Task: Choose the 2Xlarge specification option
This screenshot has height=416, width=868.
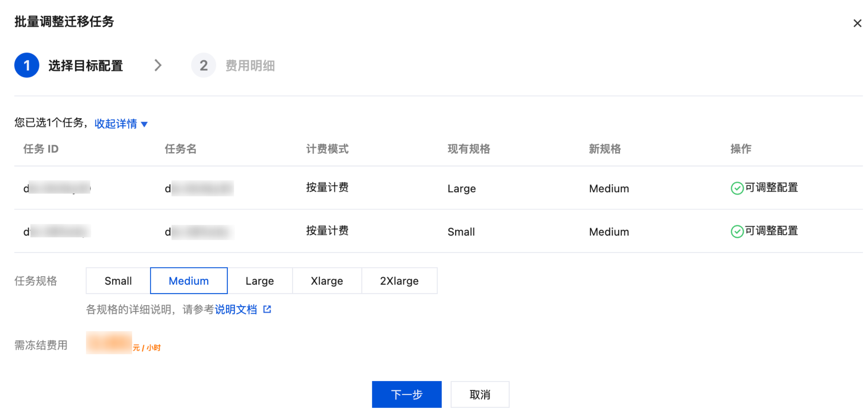Action: [x=399, y=281]
